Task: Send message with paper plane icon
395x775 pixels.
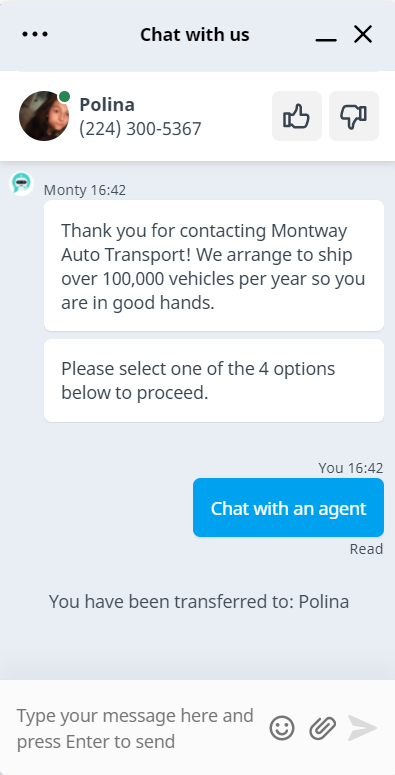Action: click(362, 728)
